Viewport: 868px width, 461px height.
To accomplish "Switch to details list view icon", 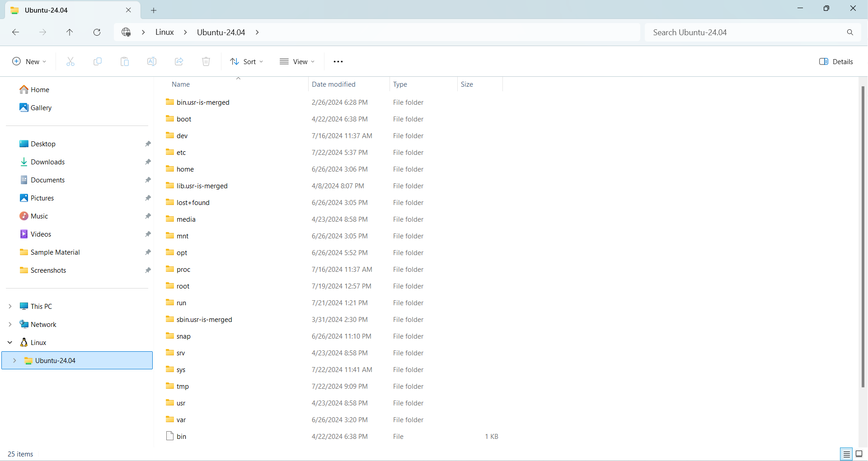I will point(846,454).
